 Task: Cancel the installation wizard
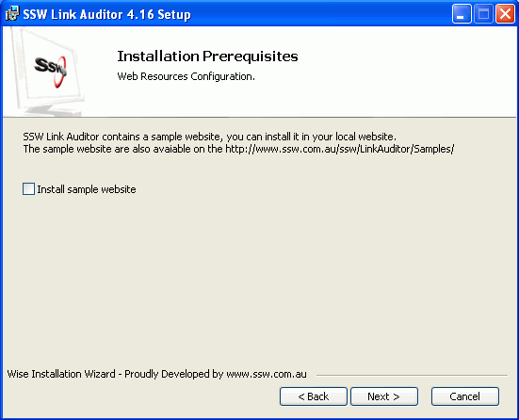[464, 396]
